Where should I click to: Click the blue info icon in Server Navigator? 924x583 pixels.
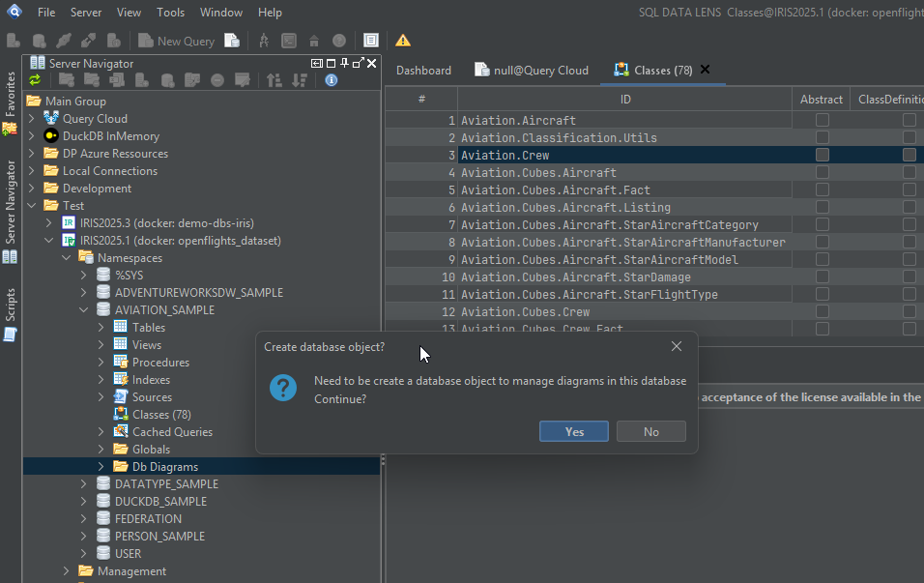(x=332, y=80)
